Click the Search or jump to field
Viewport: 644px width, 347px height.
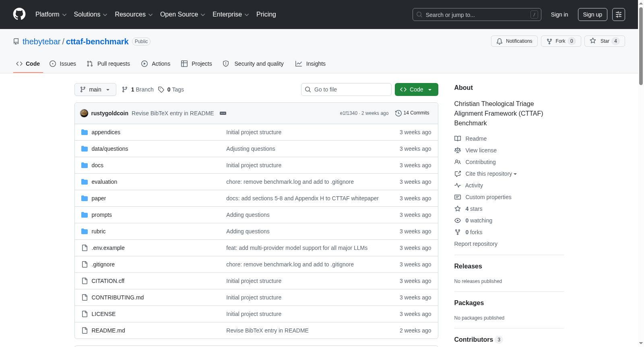[x=477, y=15]
